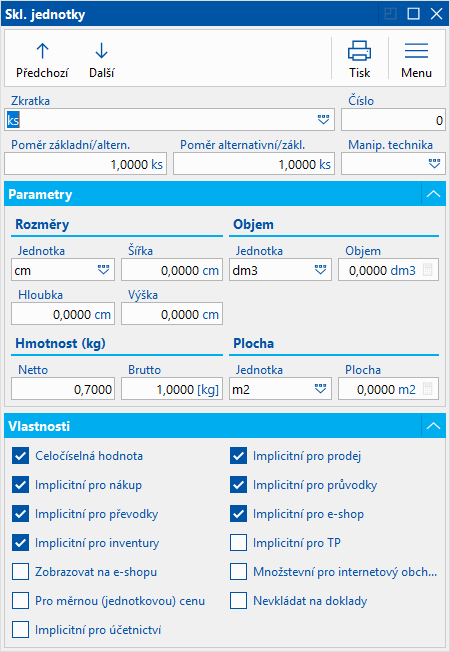Collapse the Parametry section

(x=433, y=194)
